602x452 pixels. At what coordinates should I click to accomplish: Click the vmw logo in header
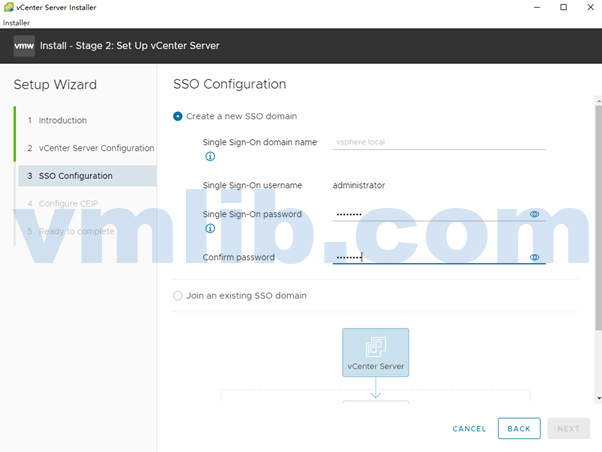point(24,46)
